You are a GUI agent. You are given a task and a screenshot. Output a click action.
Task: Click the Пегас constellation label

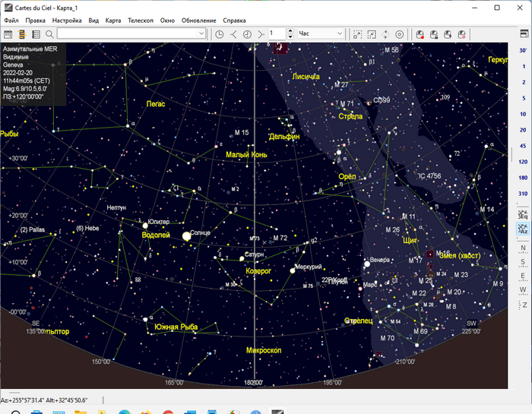156,104
